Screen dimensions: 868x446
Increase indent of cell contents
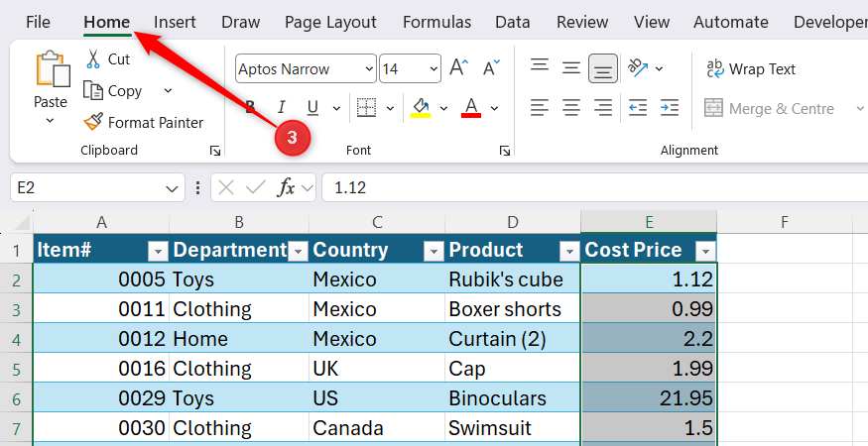point(670,107)
